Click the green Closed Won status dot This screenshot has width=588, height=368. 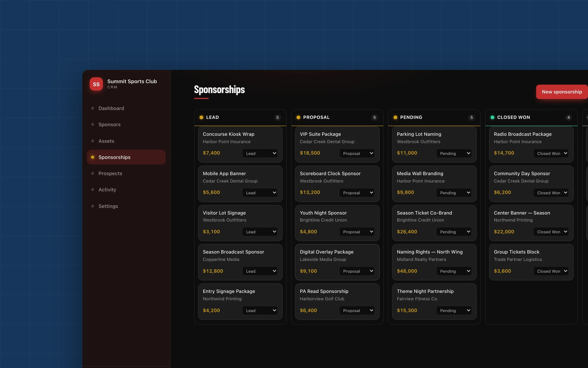pyautogui.click(x=492, y=117)
